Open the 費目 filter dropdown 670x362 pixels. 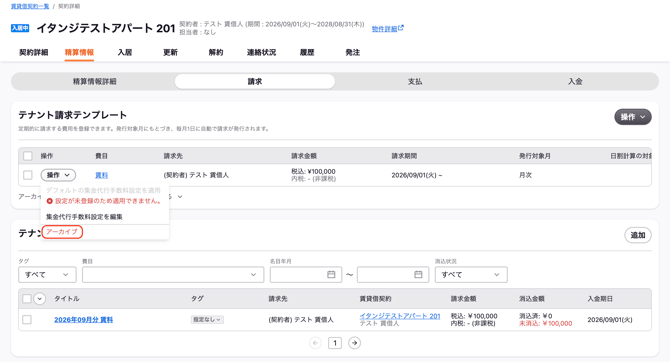tap(173, 274)
